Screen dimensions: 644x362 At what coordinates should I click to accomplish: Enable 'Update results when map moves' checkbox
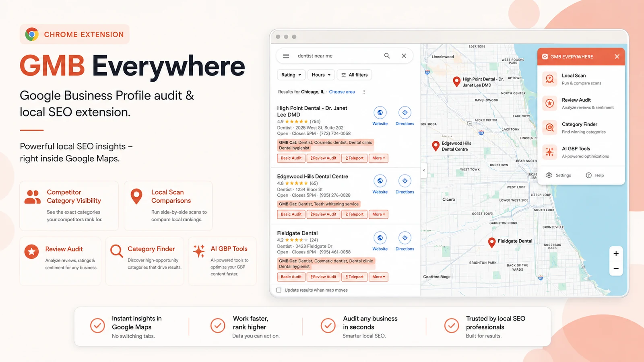pyautogui.click(x=279, y=290)
